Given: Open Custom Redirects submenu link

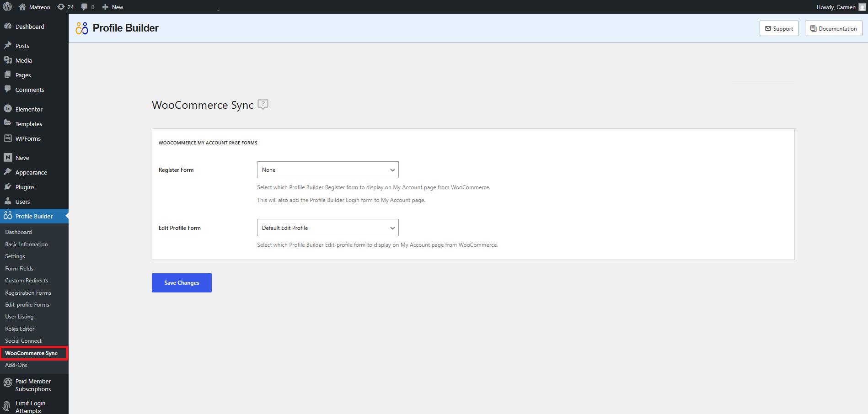Looking at the screenshot, I should [x=27, y=281].
